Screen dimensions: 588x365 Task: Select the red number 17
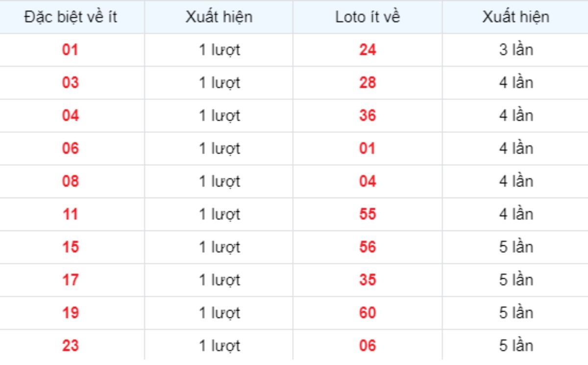click(71, 280)
